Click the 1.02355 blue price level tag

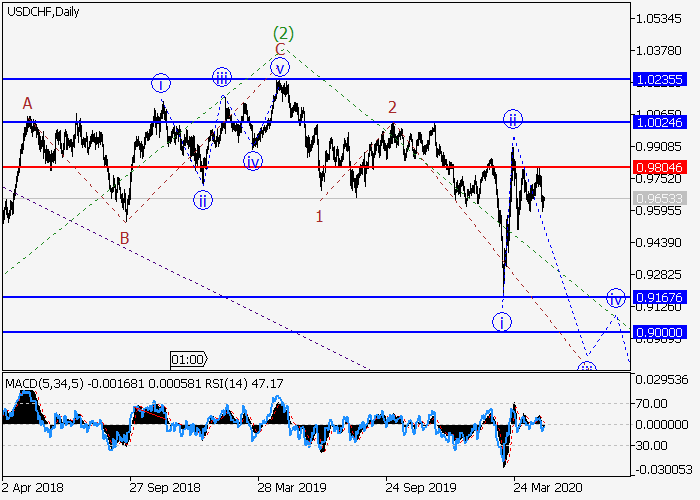tap(660, 78)
